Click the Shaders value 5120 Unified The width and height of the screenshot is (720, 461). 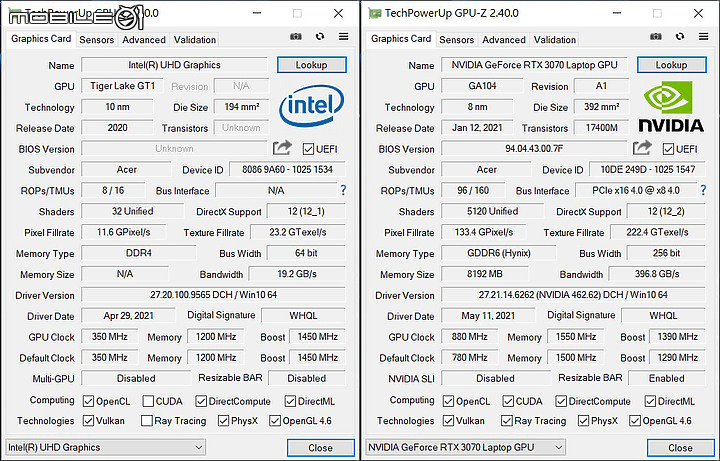point(493,211)
